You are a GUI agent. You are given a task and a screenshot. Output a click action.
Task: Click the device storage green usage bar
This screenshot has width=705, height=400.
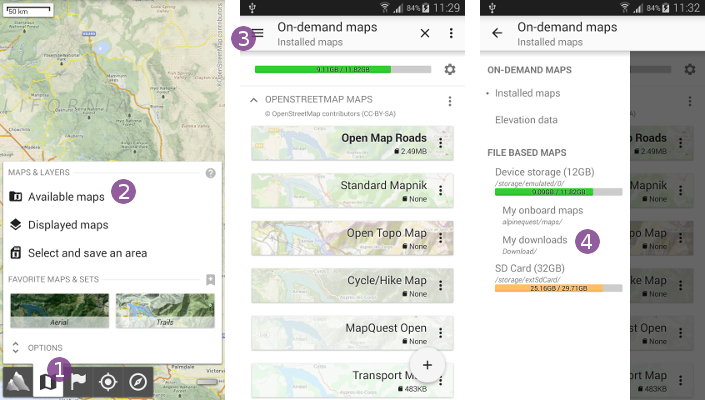tap(558, 192)
